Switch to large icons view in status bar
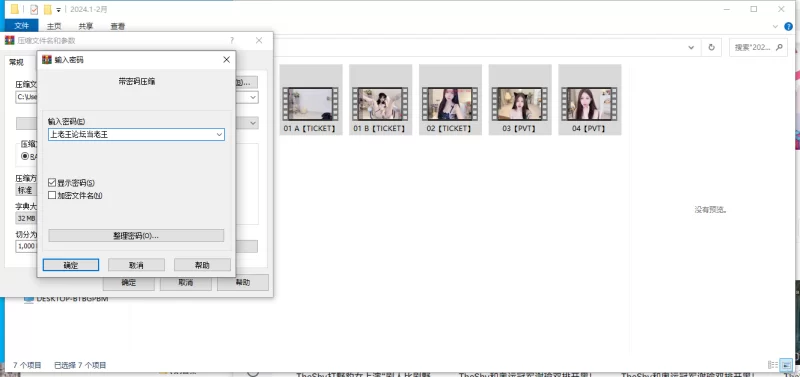800x377 pixels. (x=787, y=364)
